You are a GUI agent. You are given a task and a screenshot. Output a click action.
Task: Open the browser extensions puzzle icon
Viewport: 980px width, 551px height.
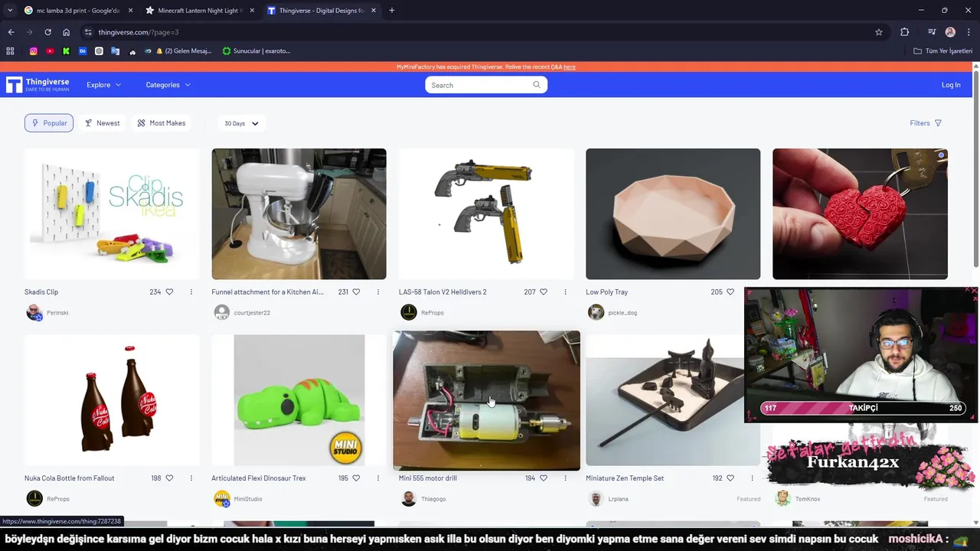[x=905, y=32]
